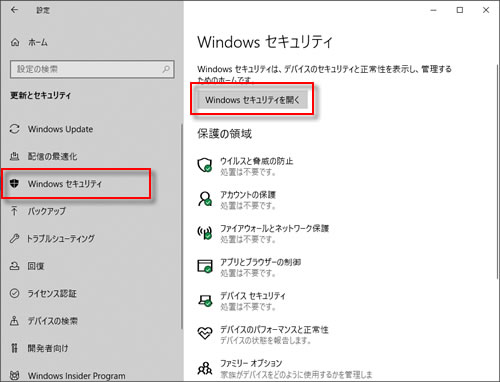The image size is (500, 382).
Task: Select 配信の最適化 in the sidebar
Action: 52,156
